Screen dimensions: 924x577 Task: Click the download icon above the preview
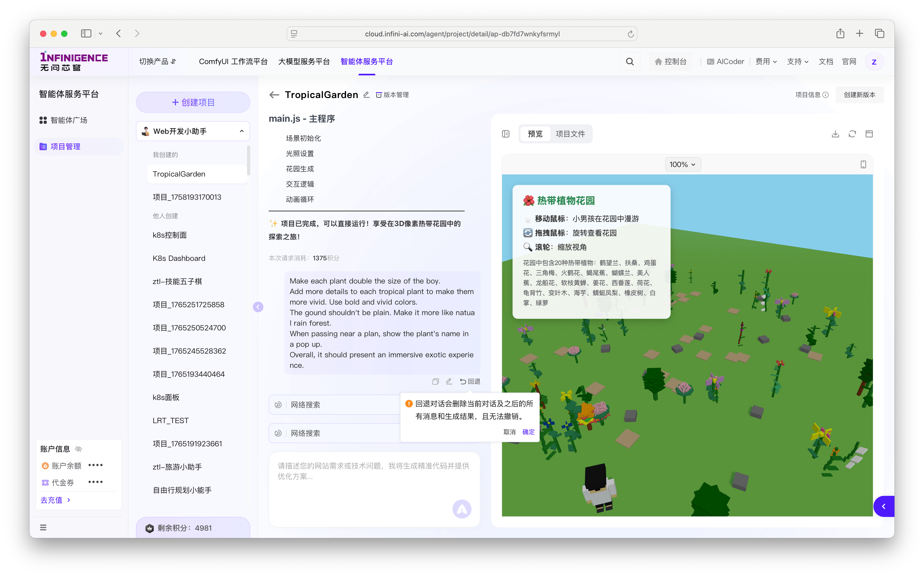click(835, 134)
